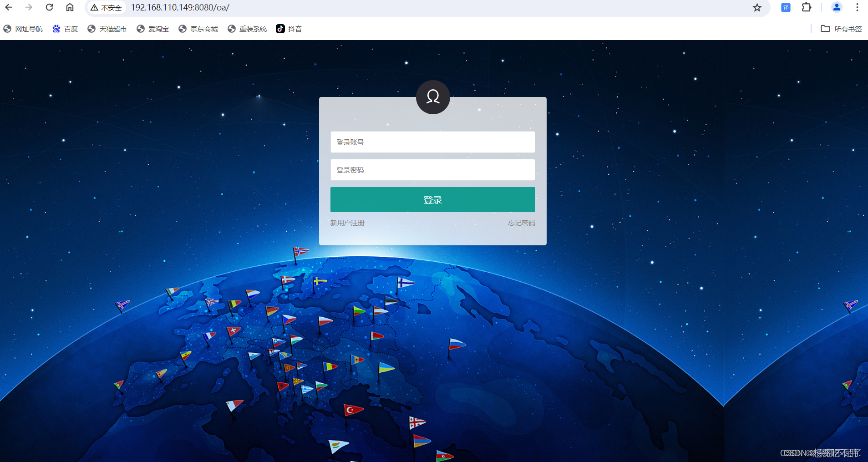This screenshot has width=868, height=462.
Task: Open the translate extension icon
Action: point(786,7)
